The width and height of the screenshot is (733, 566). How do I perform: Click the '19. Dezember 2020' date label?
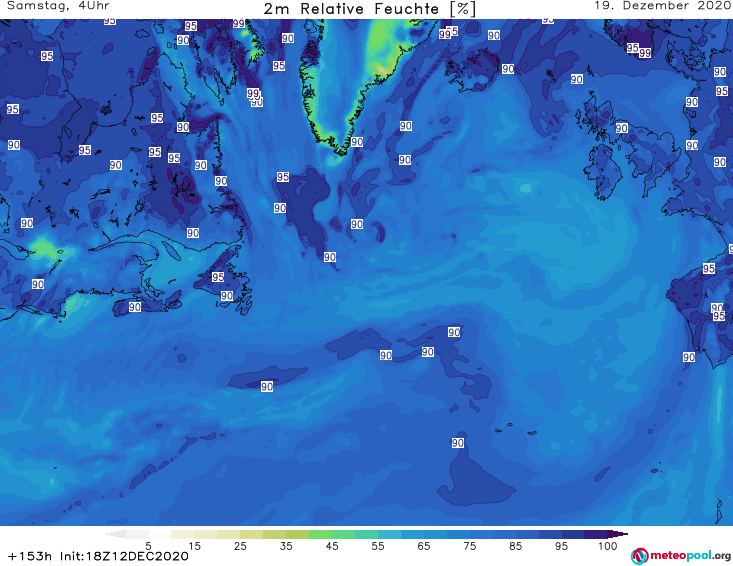663,6
